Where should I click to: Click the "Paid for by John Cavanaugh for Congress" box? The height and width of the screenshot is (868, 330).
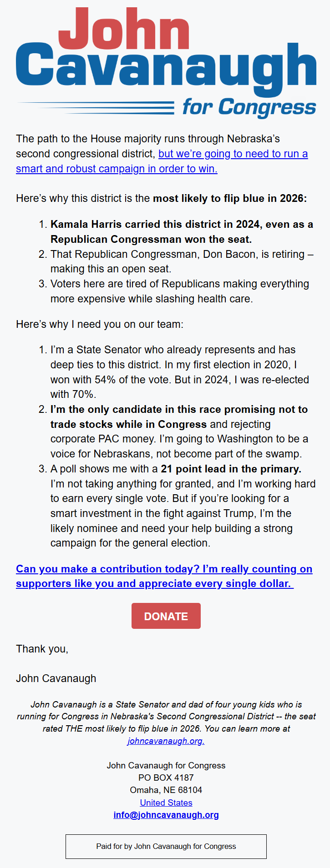coord(166,846)
